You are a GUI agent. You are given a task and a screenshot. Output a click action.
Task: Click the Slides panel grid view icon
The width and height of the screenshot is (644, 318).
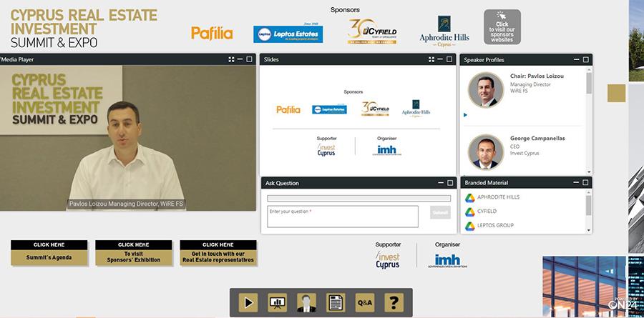(x=431, y=59)
